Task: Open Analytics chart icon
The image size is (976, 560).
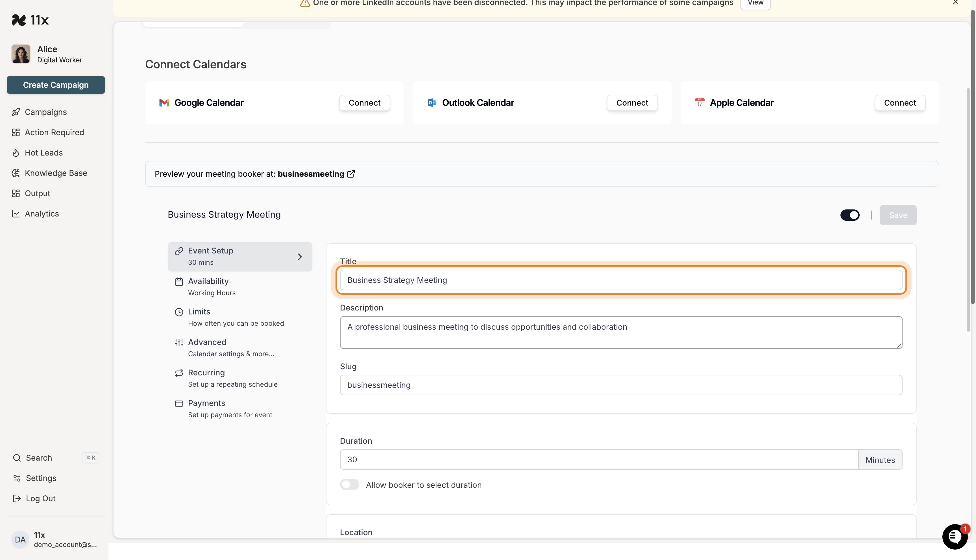Action: tap(16, 214)
